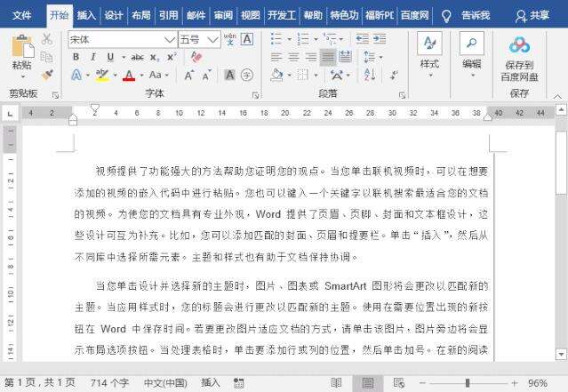
Task: Apply character border icon
Action: click(247, 39)
